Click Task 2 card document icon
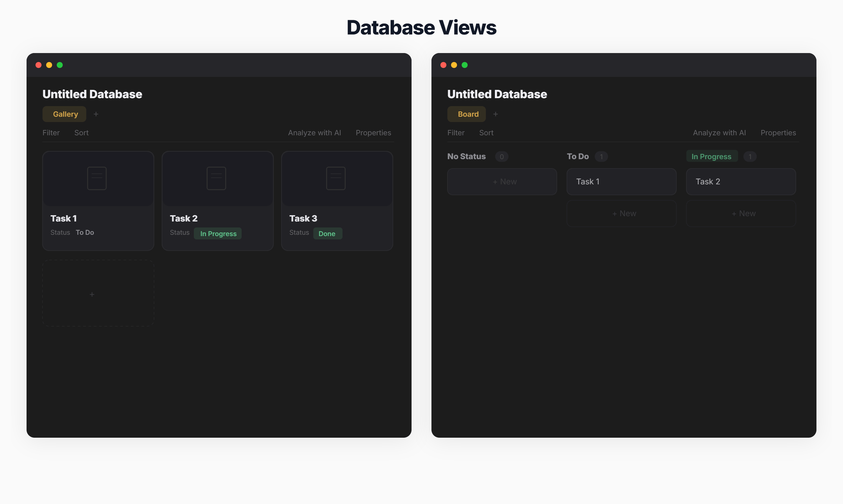This screenshot has width=843, height=504. [216, 178]
